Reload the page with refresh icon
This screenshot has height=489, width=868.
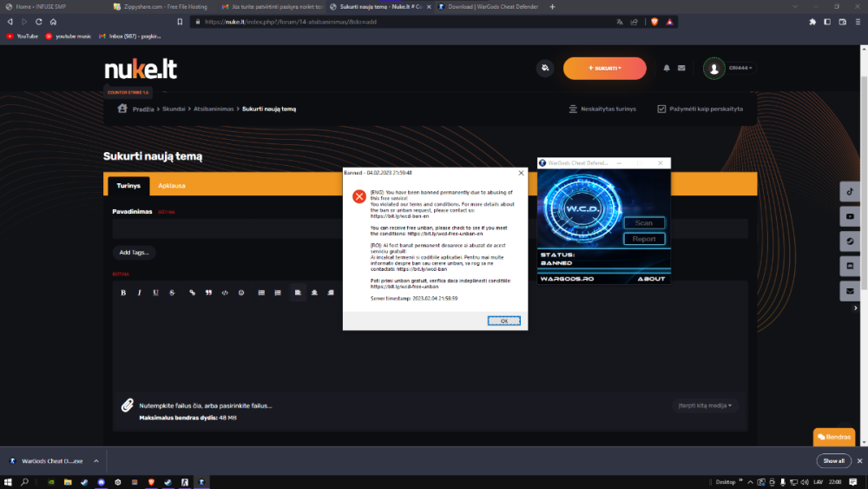tap(39, 22)
